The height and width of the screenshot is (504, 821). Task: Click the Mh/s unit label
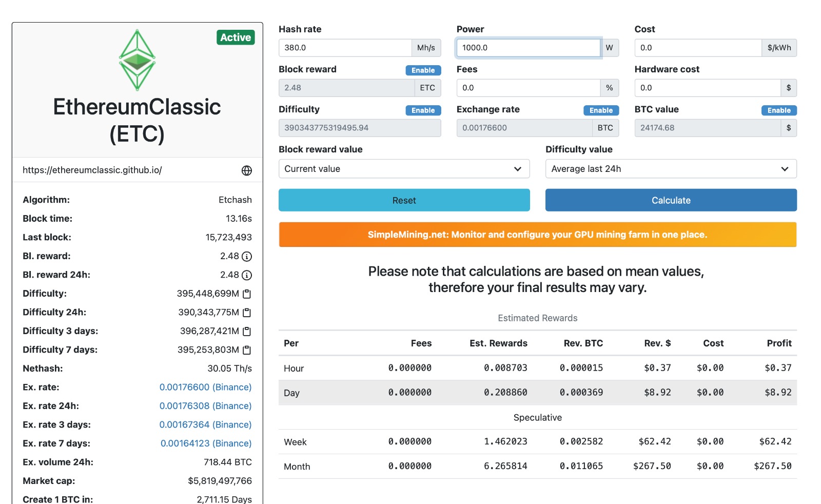[x=426, y=48]
